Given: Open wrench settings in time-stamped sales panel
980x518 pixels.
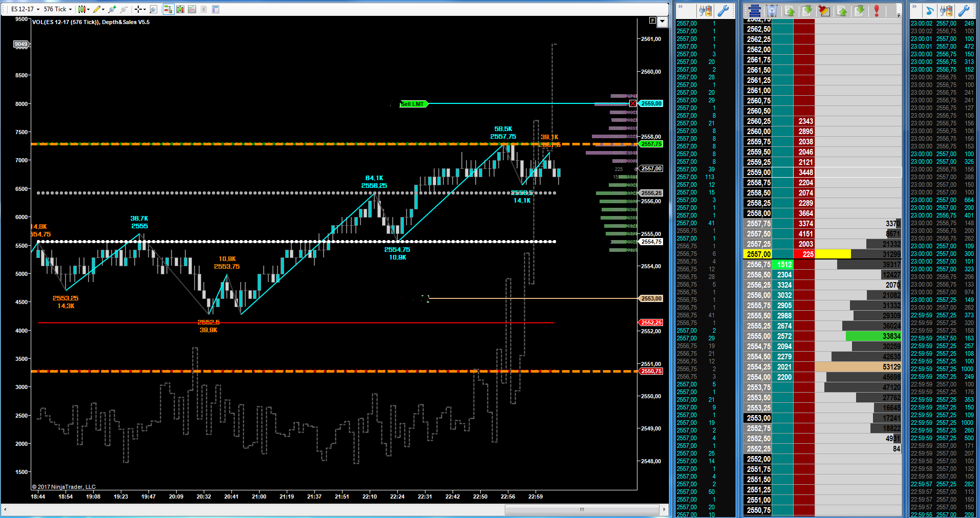Looking at the screenshot, I should tap(964, 11).
